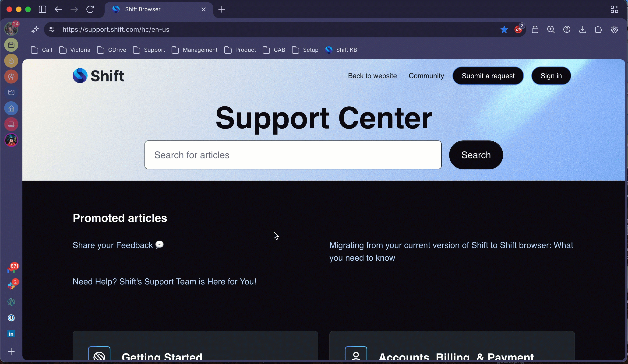Open ChatGPT app in sidebar
The width and height of the screenshot is (628, 364).
[x=11, y=302]
